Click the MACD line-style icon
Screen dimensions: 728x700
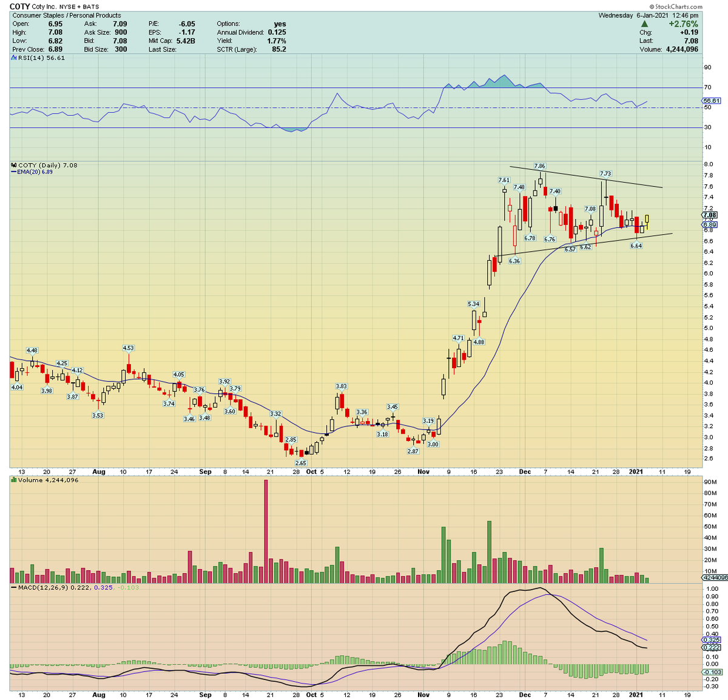click(x=13, y=587)
